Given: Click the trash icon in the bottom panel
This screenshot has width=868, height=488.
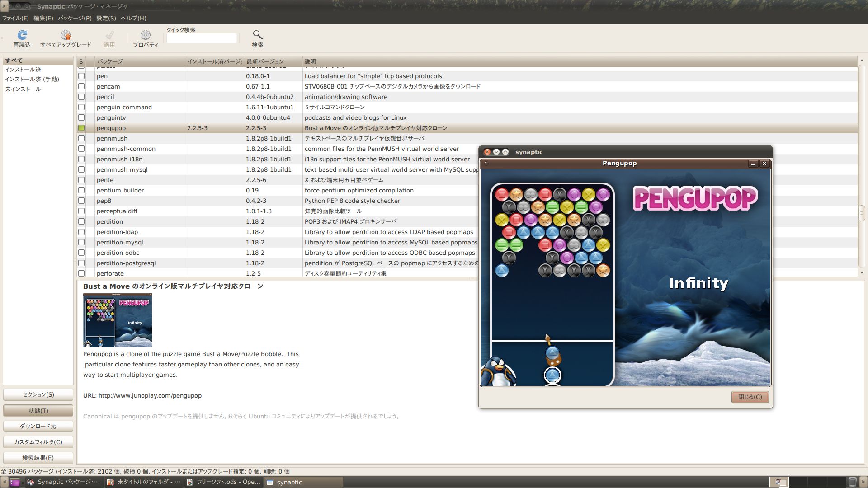Looking at the screenshot, I should pyautogui.click(x=852, y=482).
